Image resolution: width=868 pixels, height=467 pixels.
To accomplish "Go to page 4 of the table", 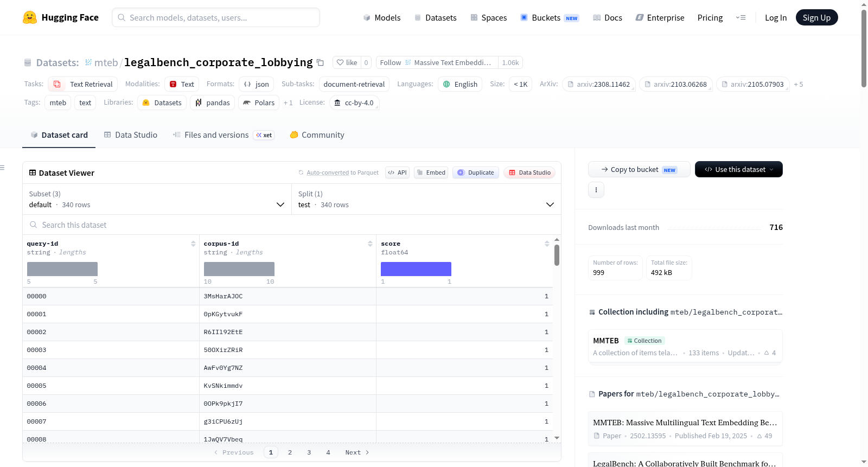I will [328, 452].
